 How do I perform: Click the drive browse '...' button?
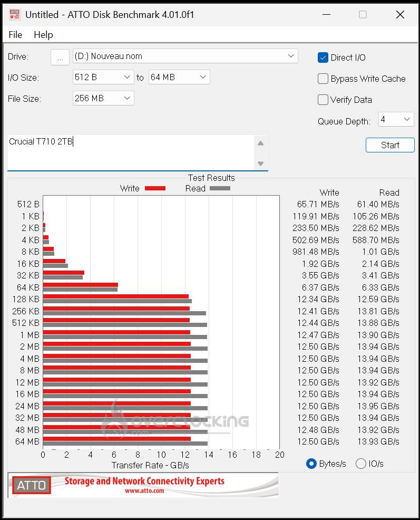[60, 57]
